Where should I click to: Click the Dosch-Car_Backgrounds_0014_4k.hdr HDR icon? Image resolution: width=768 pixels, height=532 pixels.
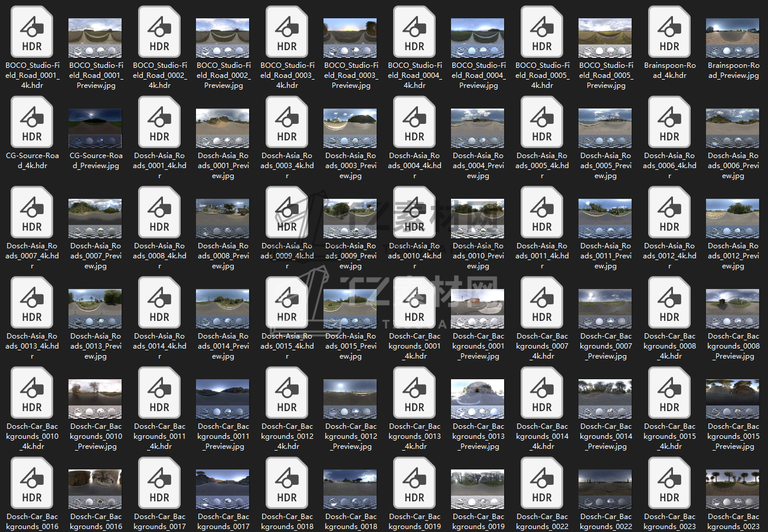click(542, 393)
